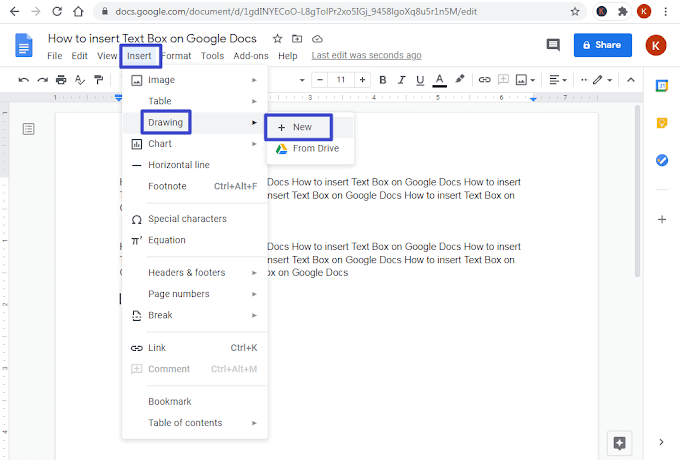Image resolution: width=680 pixels, height=460 pixels.
Task: Expand the Chart submenu
Action: click(195, 144)
